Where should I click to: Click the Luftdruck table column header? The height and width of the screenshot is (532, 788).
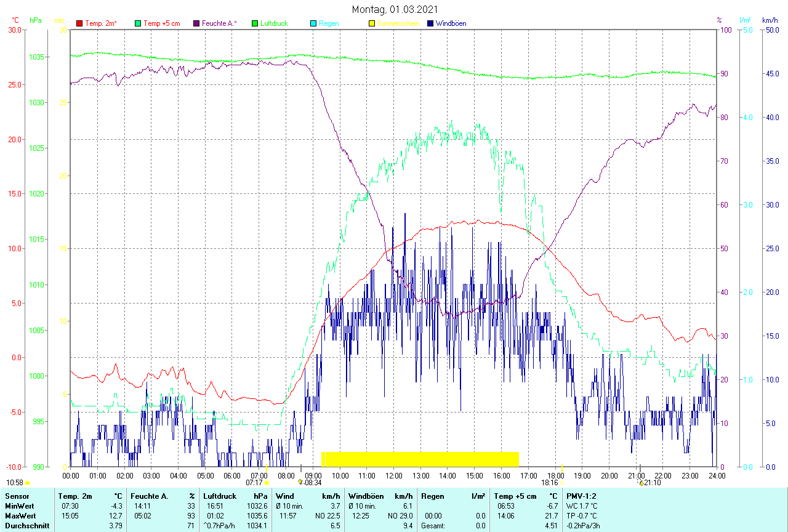coord(220,496)
